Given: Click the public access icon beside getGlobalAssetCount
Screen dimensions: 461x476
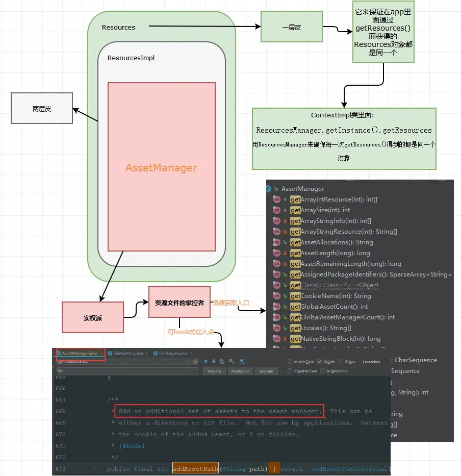Looking at the screenshot, I should 285,307.
